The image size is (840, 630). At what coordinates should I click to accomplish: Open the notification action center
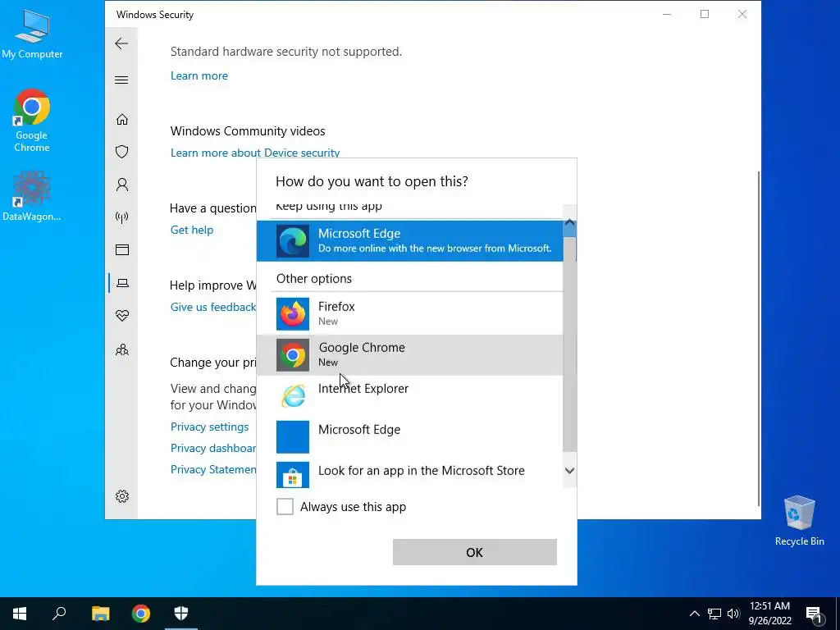click(x=814, y=614)
